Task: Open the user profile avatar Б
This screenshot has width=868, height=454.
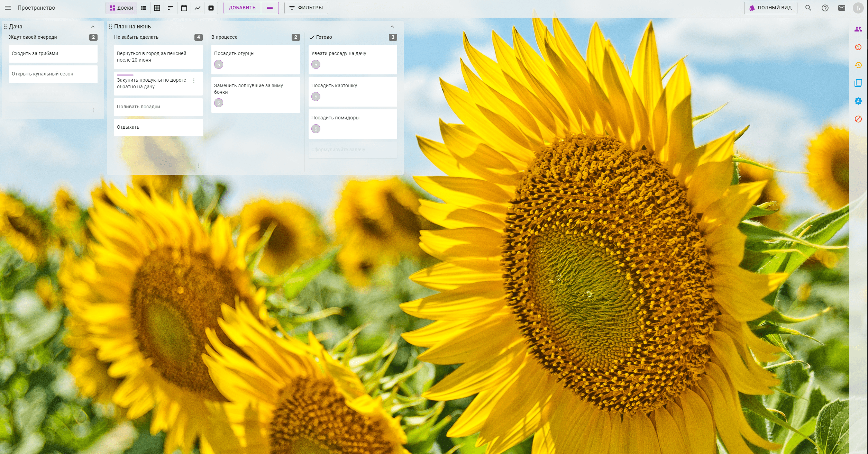Action: (x=858, y=8)
